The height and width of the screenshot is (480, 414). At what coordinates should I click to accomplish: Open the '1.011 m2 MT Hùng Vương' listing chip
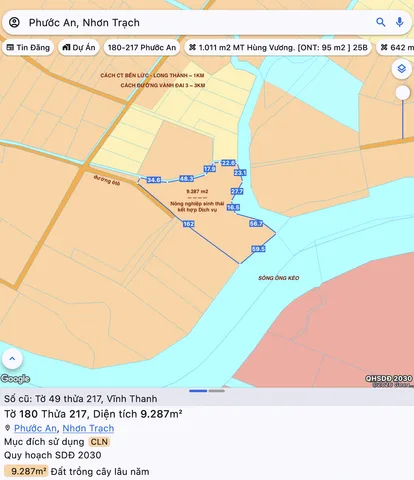[x=278, y=48]
